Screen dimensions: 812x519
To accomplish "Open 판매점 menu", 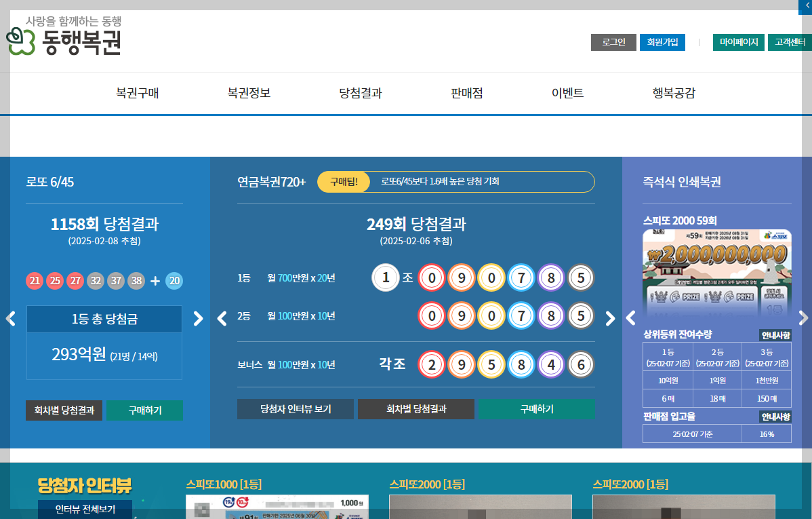I will click(x=466, y=93).
